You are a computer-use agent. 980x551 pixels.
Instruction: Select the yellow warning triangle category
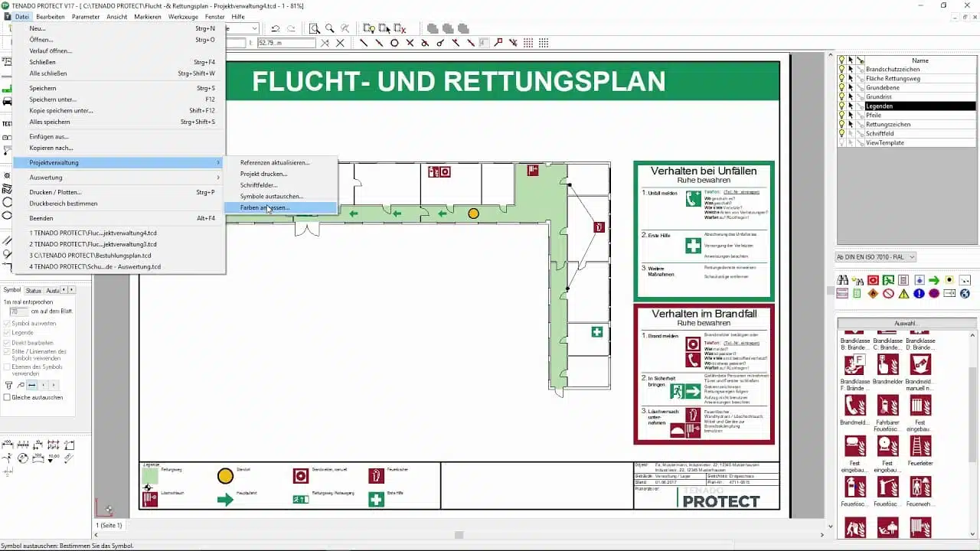[x=903, y=293]
